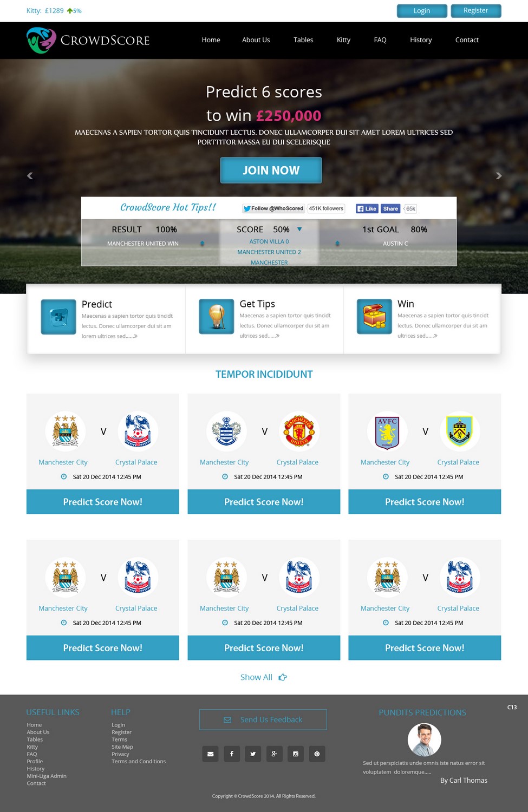Click the CrowdScore logo

point(88,40)
